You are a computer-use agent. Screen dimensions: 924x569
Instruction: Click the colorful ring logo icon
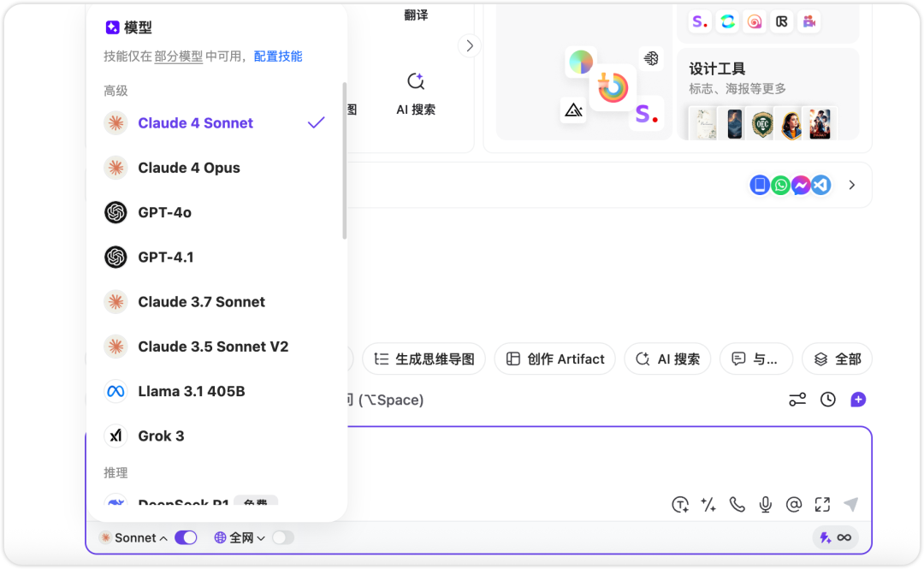coord(613,88)
